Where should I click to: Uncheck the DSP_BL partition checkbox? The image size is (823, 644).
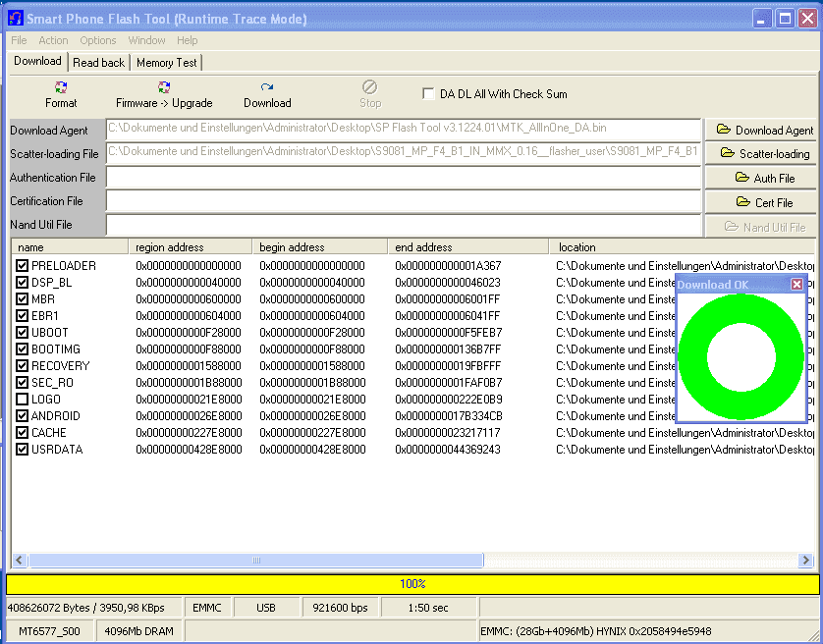(22, 283)
